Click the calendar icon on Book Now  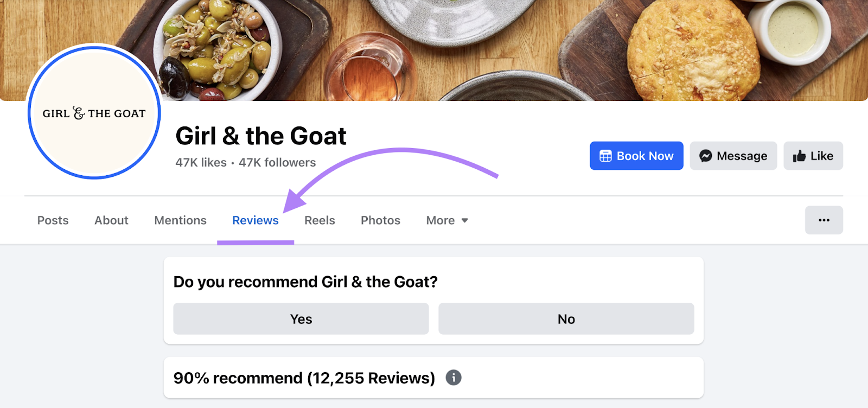coord(605,156)
